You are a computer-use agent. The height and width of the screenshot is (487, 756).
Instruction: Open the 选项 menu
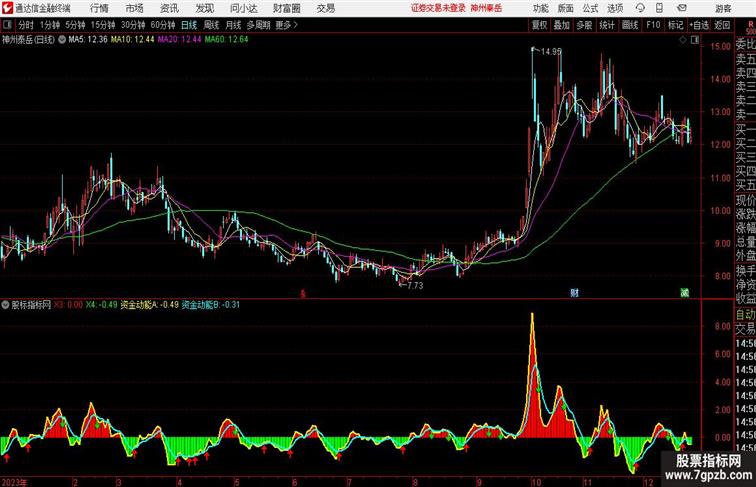pos(615,8)
